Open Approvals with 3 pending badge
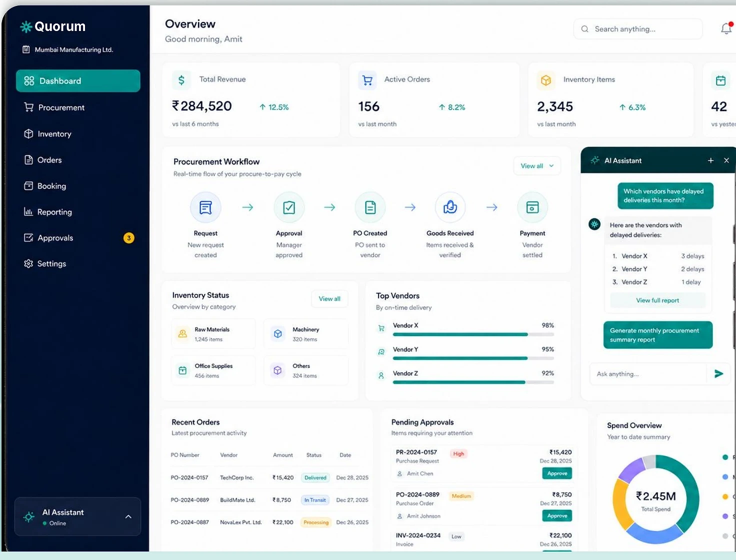The image size is (736, 560). (78, 238)
